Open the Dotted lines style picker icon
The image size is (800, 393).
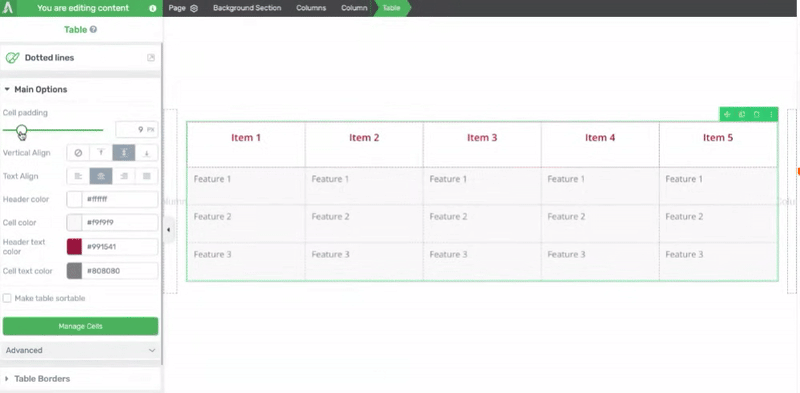point(12,58)
